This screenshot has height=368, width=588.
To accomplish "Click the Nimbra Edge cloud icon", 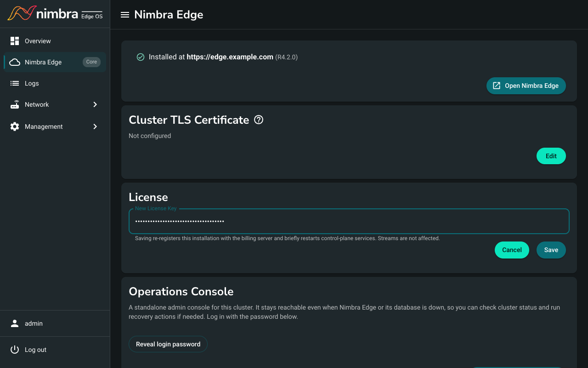I will pyautogui.click(x=15, y=62).
